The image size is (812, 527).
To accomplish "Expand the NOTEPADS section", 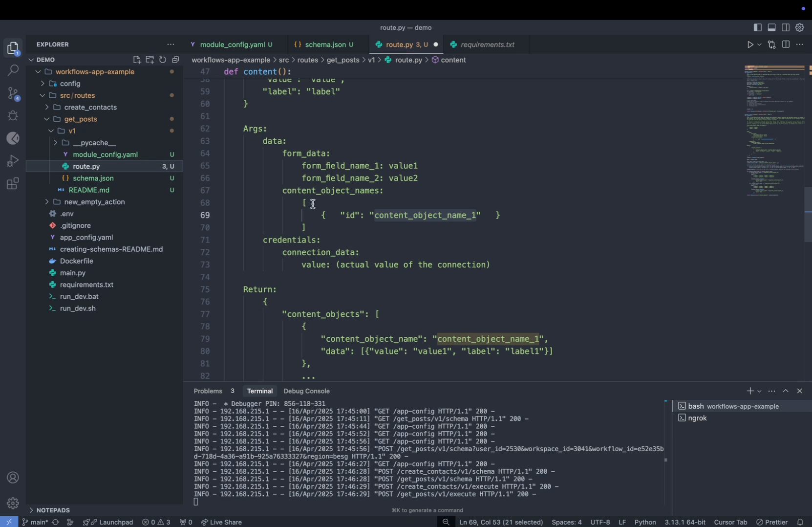I will [53, 510].
